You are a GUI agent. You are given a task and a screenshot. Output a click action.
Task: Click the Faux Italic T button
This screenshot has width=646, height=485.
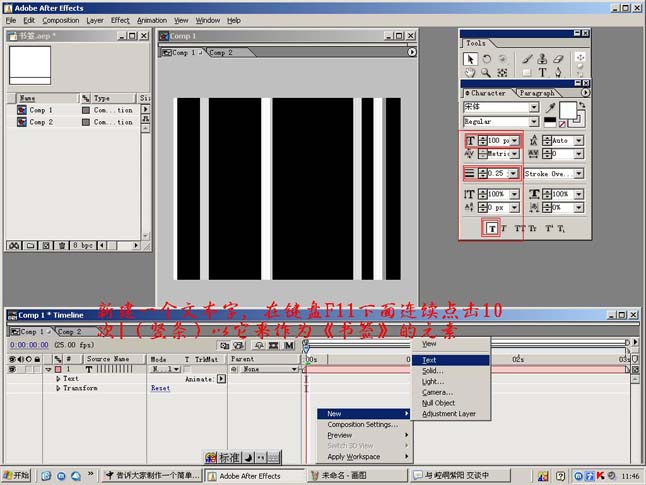click(504, 229)
